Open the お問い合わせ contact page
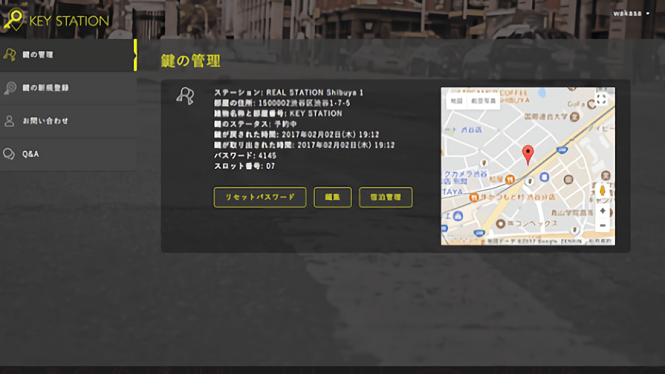 [68, 121]
